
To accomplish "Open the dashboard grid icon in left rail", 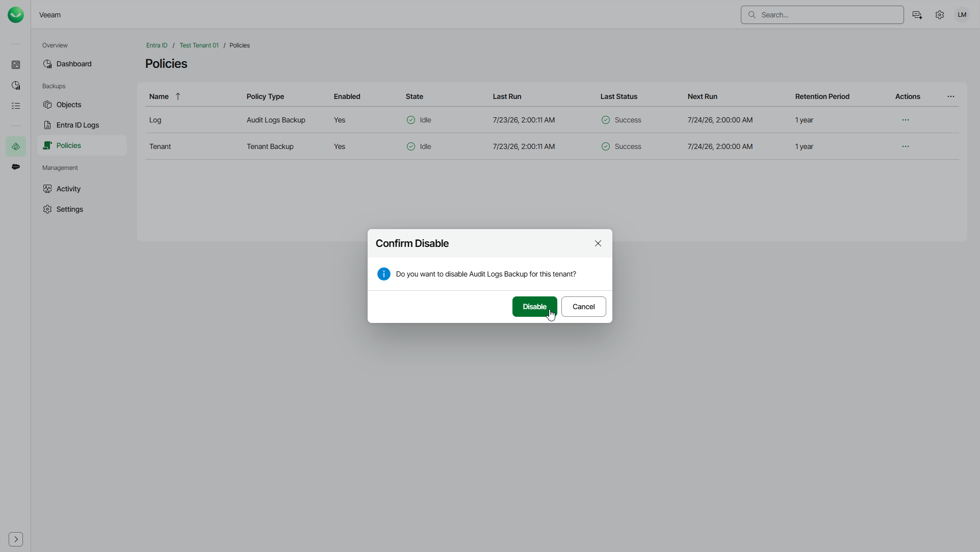I will pos(16,65).
